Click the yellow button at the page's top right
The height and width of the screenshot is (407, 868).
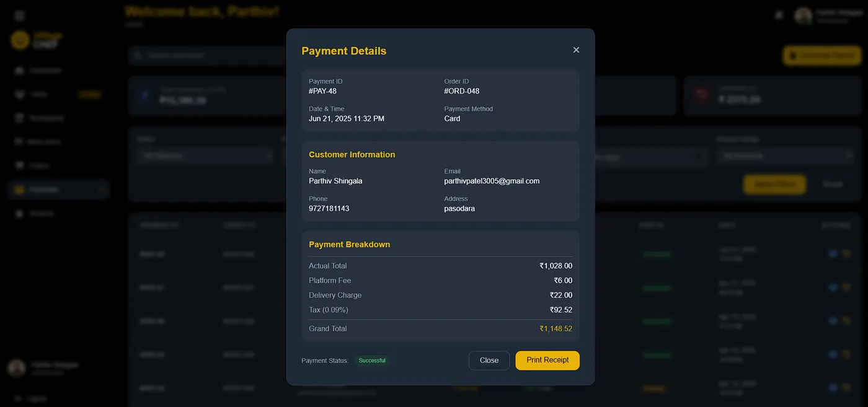point(822,55)
